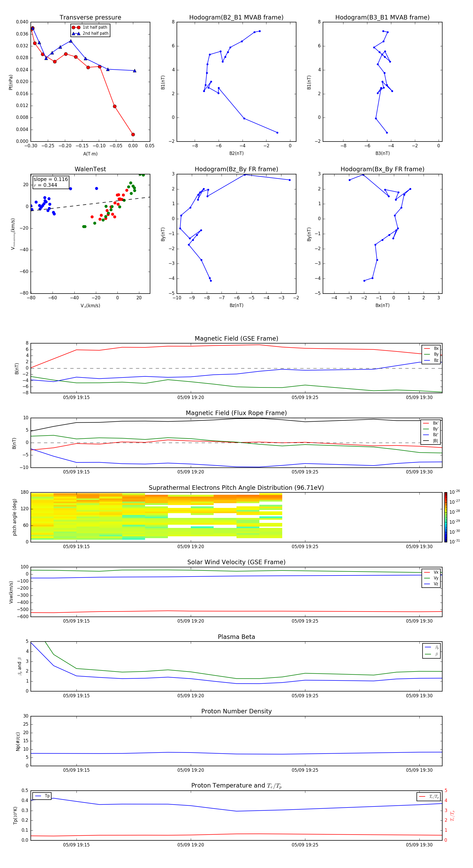Click the Magnetic Field (GSE Frame) title
This screenshot has height=868, width=473.
pos(236,339)
